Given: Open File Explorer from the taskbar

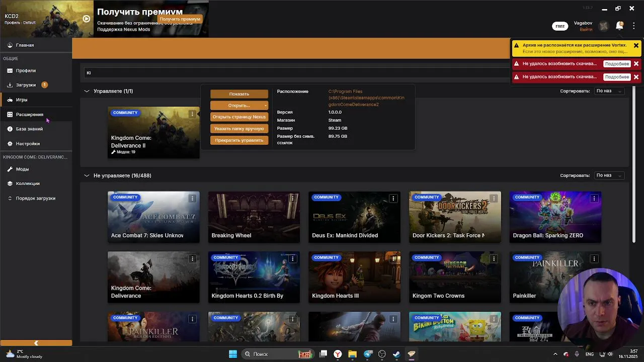Looking at the screenshot, I should pos(352,354).
